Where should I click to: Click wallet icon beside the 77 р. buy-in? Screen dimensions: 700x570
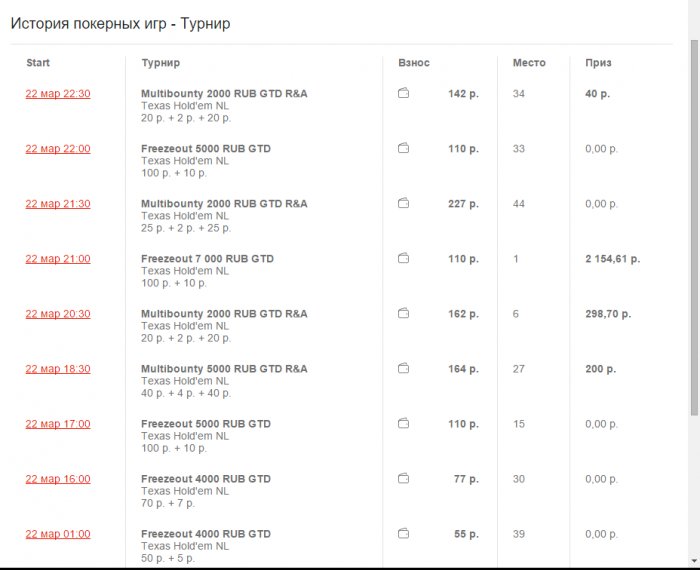tap(404, 479)
